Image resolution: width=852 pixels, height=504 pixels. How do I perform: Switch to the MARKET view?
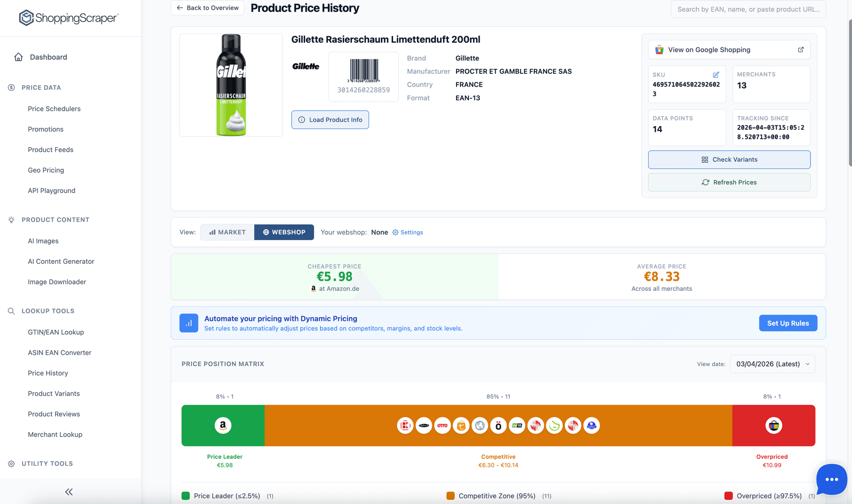(227, 232)
